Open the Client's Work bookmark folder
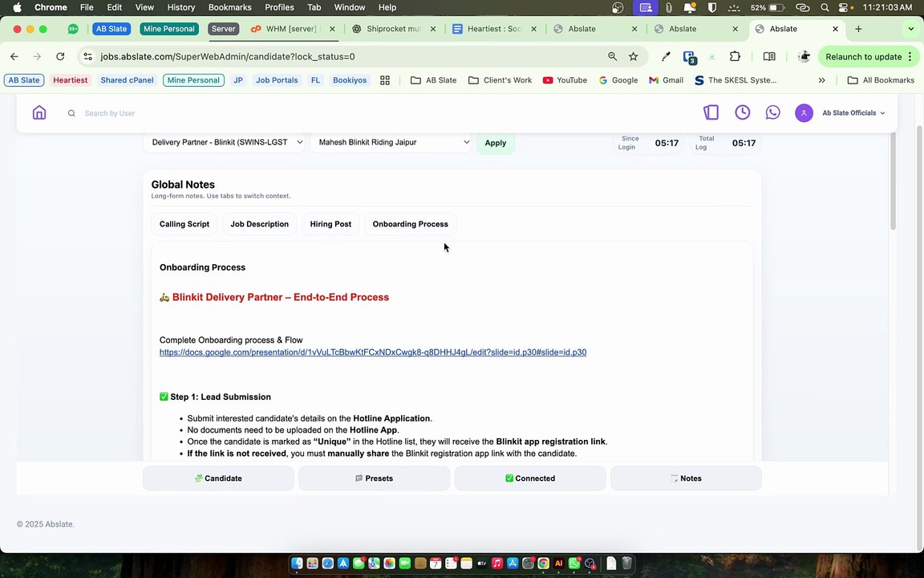This screenshot has height=578, width=924. click(x=500, y=80)
